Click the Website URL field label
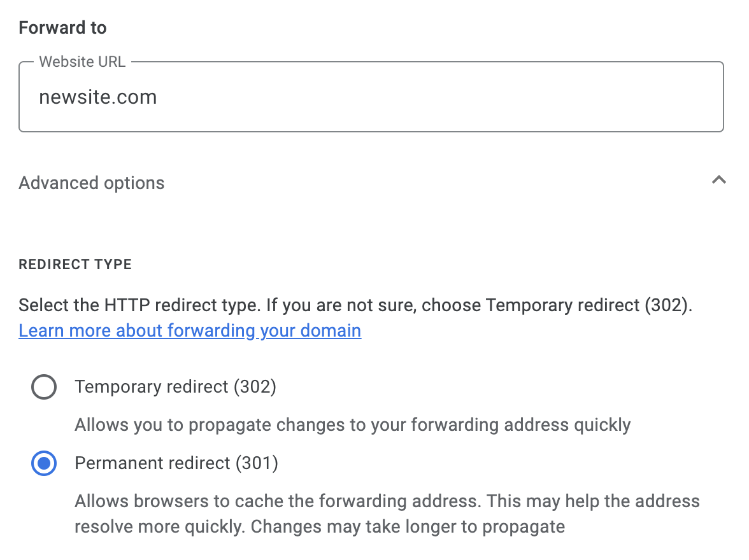749x560 pixels. [82, 62]
